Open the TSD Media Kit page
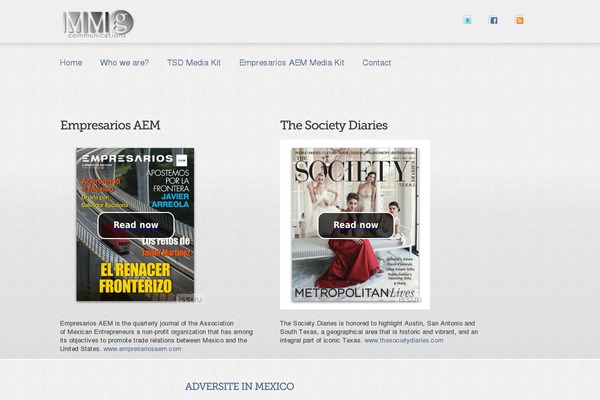Viewport: 600px width, 400px height. [194, 63]
